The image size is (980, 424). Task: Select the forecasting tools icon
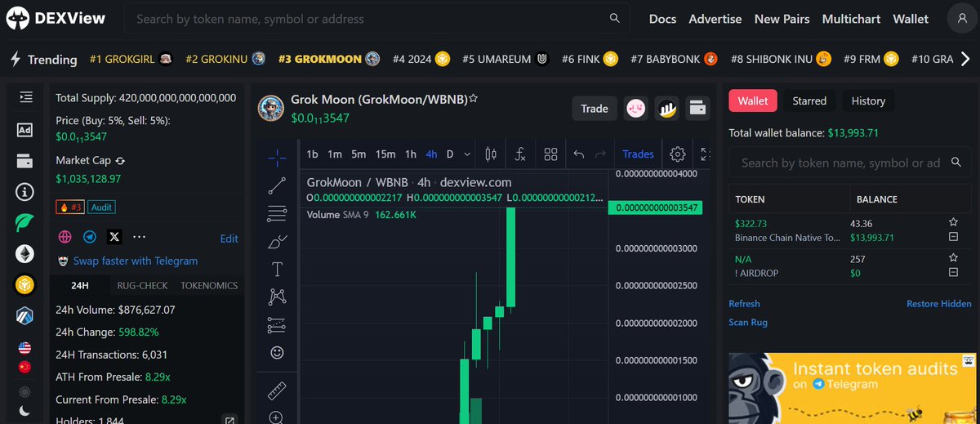pyautogui.click(x=277, y=325)
